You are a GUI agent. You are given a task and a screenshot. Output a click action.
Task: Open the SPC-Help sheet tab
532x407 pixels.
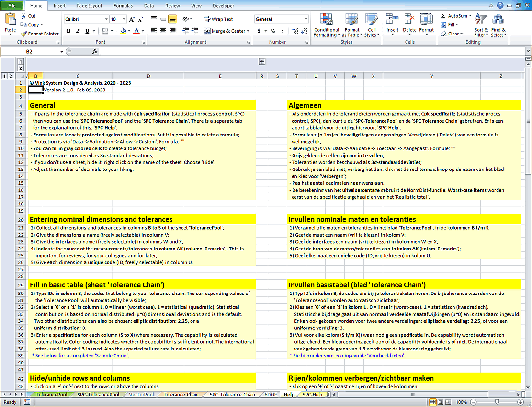point(312,395)
